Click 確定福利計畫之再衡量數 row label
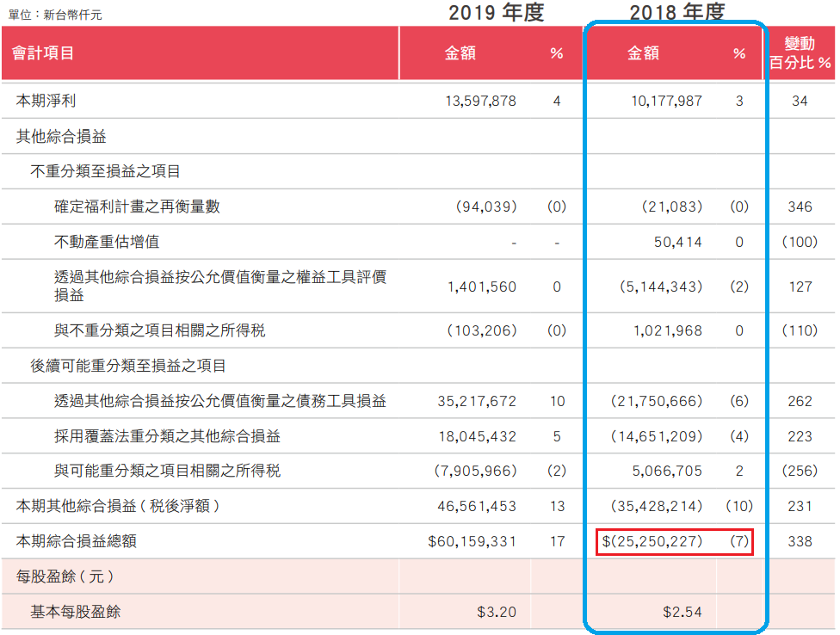Viewport: 840px width, 635px height. click(x=137, y=207)
